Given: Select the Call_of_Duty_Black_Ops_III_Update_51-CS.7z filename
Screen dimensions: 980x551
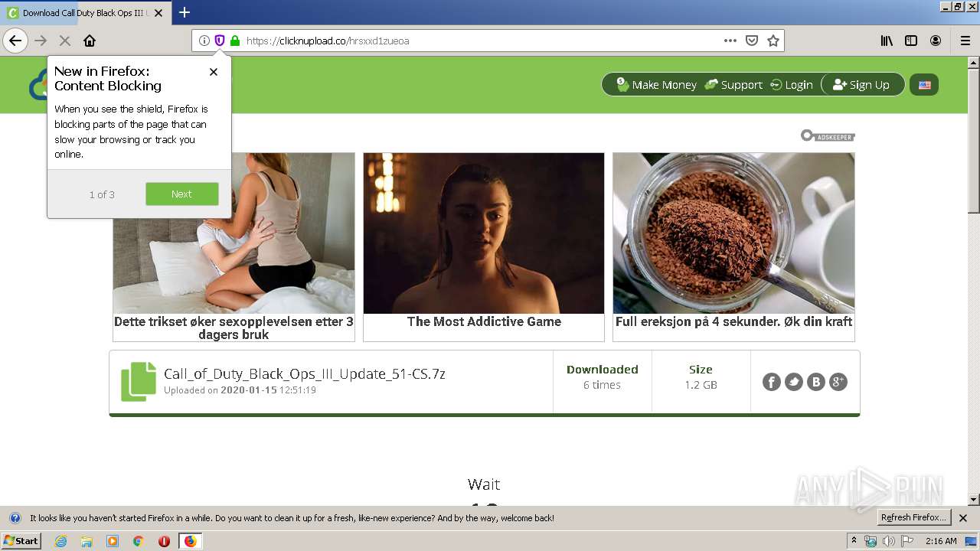Looking at the screenshot, I should click(305, 374).
